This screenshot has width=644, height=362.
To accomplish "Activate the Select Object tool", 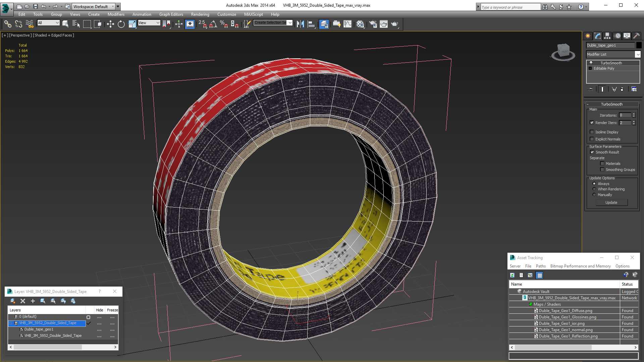I will [65, 24].
